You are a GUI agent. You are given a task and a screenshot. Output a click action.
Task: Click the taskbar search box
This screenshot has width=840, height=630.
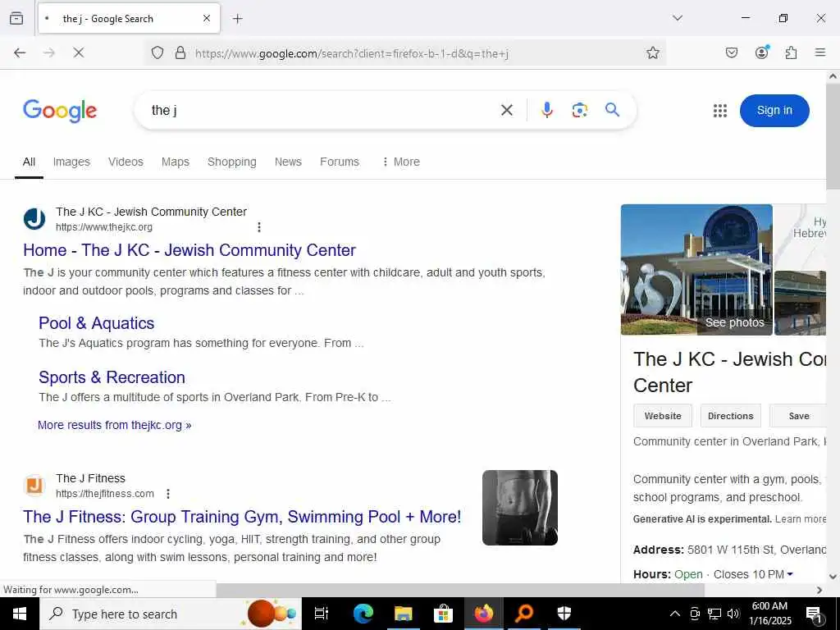click(171, 614)
